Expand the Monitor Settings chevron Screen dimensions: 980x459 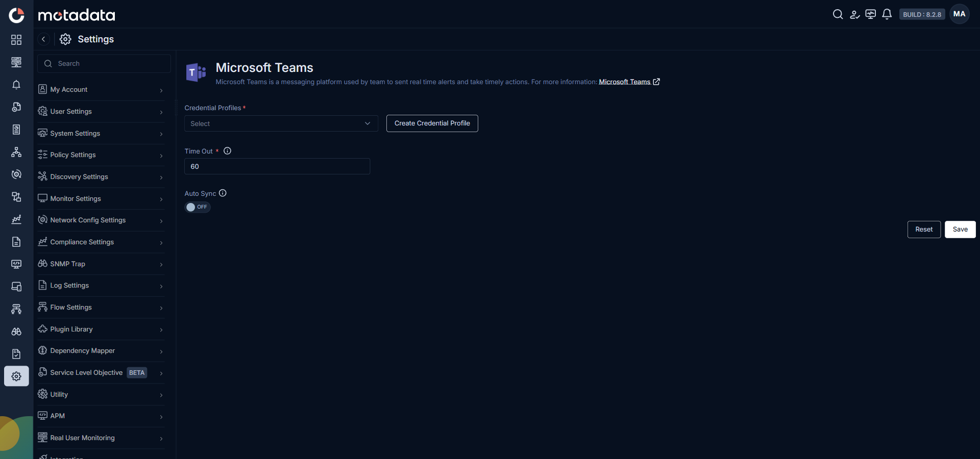tap(161, 199)
